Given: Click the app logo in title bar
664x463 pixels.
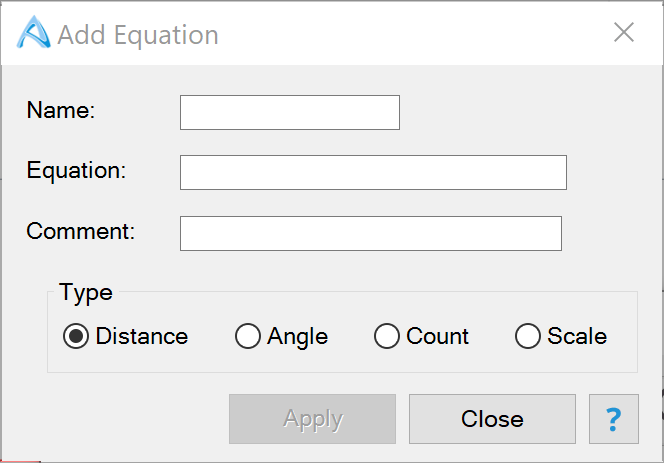Looking at the screenshot, I should pyautogui.click(x=34, y=34).
